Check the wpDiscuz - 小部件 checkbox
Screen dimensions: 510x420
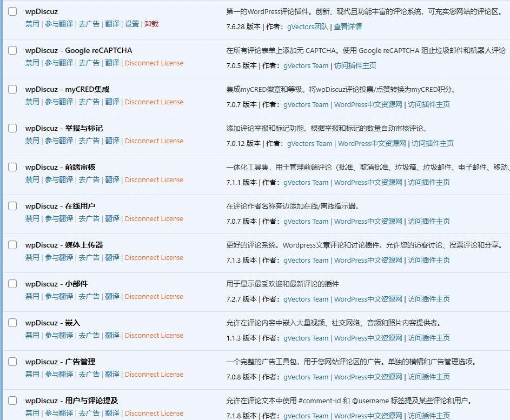(x=12, y=284)
